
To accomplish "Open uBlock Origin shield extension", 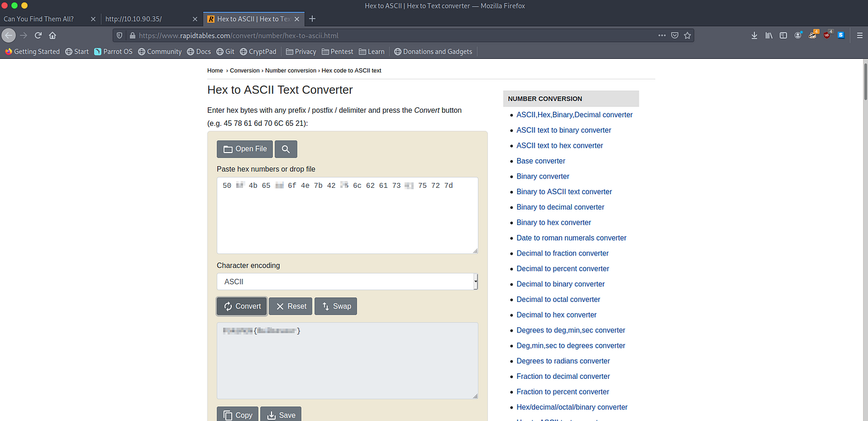I will (828, 35).
